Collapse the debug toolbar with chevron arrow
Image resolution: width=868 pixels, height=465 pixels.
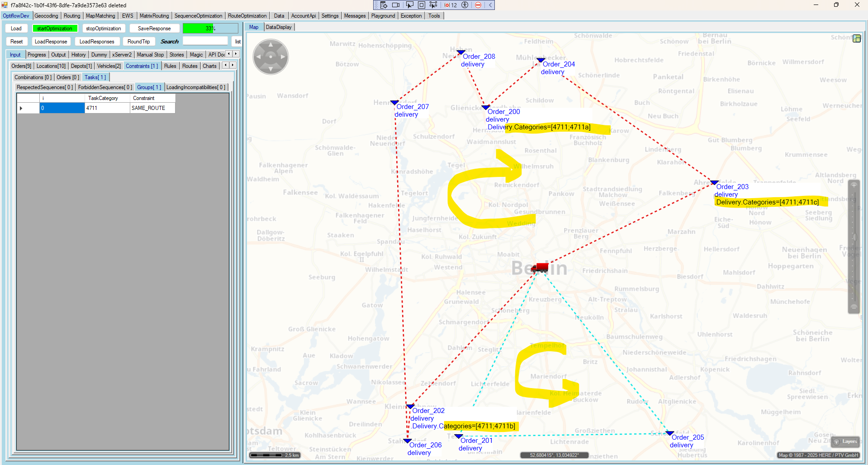point(490,5)
